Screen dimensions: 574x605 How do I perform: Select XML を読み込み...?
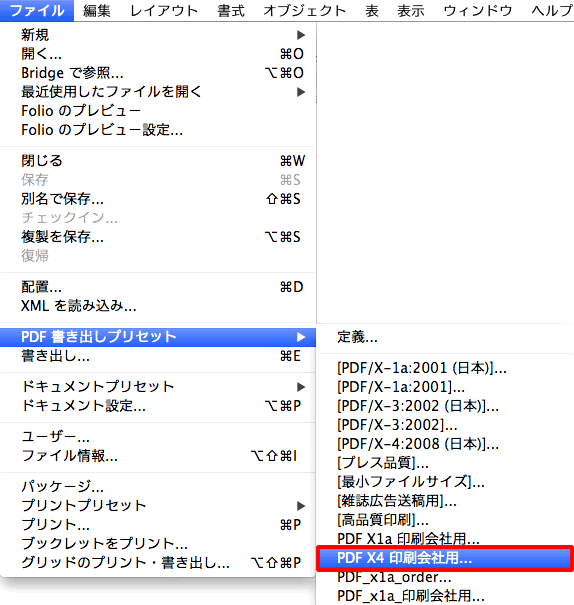158,306
